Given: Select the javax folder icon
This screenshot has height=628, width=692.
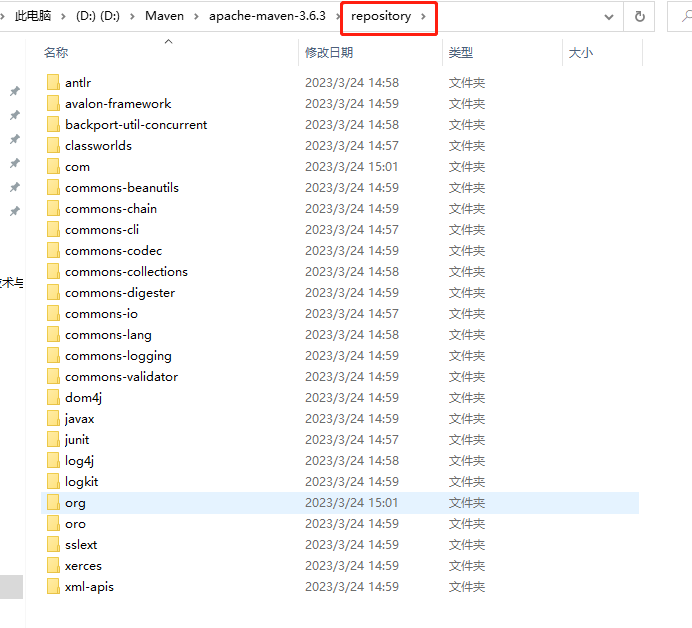Looking at the screenshot, I should (x=53, y=418).
